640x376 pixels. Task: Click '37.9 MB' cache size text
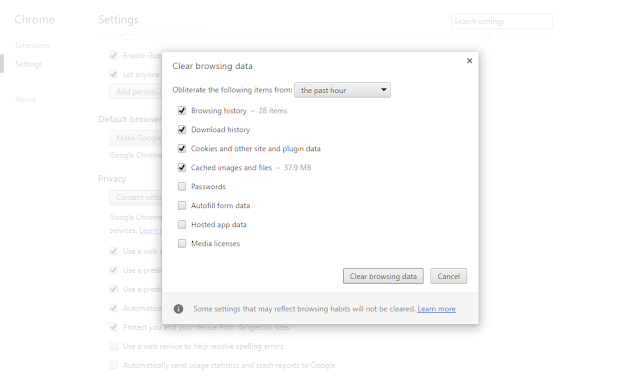(298, 168)
